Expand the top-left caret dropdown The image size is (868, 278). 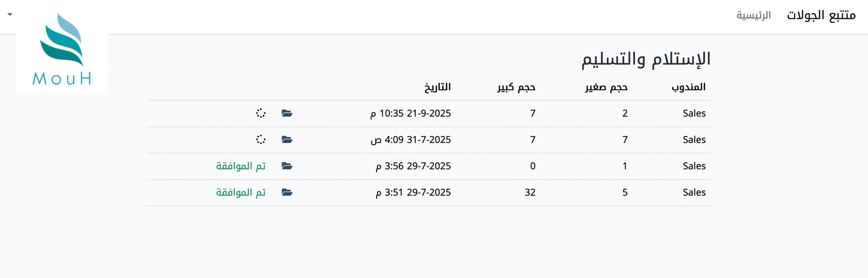10,14
